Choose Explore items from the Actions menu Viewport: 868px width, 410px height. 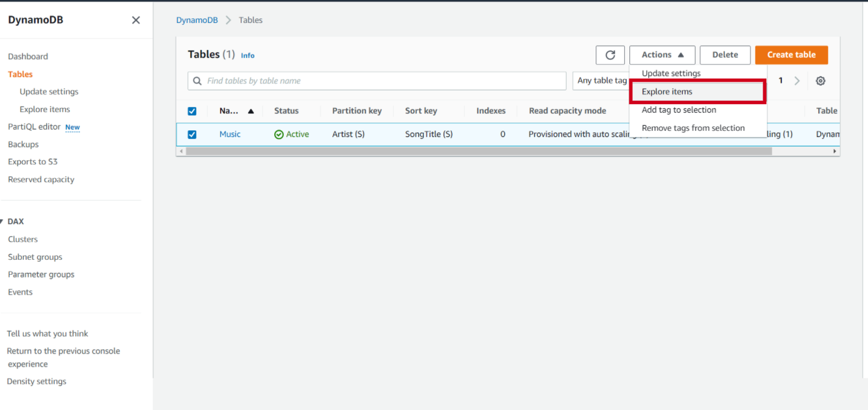pyautogui.click(x=698, y=92)
